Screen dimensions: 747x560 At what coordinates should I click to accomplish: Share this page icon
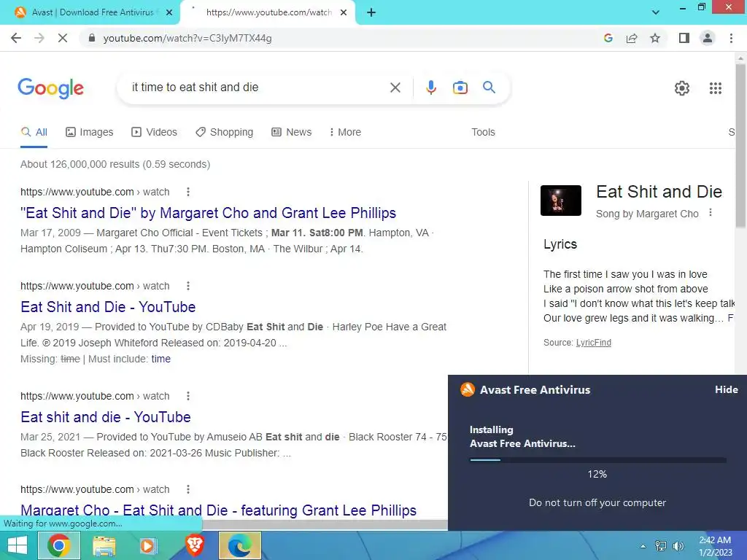coord(632,38)
